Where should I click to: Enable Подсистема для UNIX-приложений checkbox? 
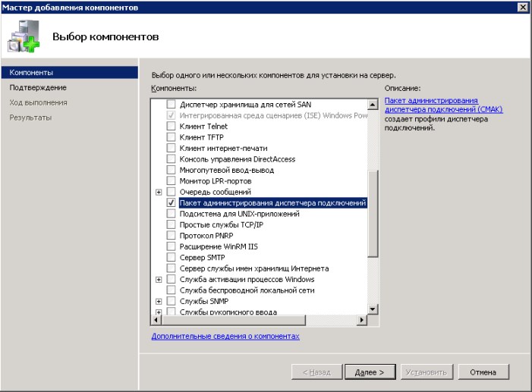click(171, 213)
